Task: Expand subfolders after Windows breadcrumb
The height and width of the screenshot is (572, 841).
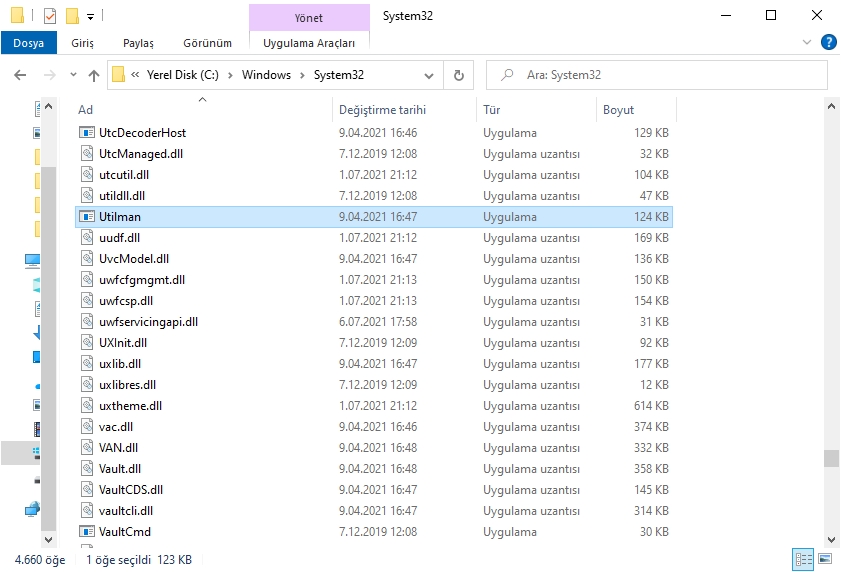Action: point(302,75)
